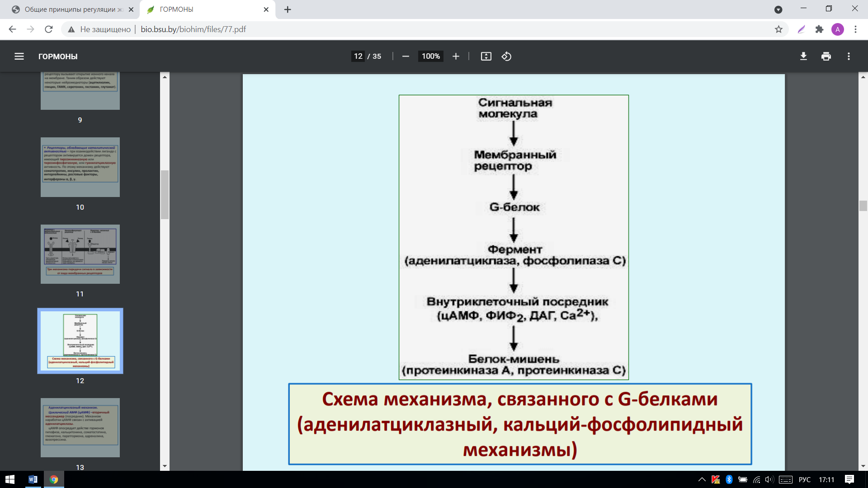Switch the РУС input language
868x488 pixels.
[805, 479]
